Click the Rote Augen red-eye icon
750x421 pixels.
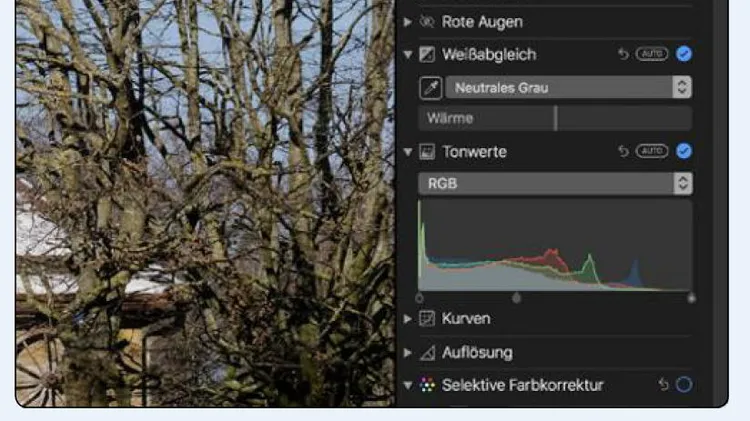[427, 22]
